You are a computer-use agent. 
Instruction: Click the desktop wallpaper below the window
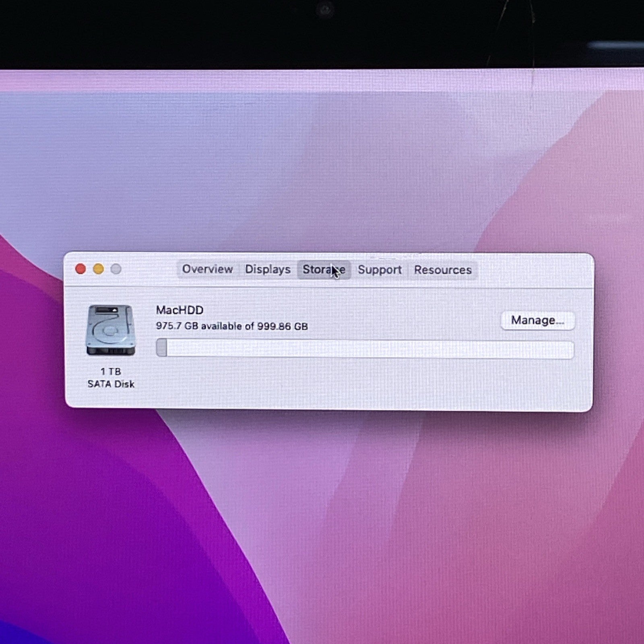coord(322,523)
